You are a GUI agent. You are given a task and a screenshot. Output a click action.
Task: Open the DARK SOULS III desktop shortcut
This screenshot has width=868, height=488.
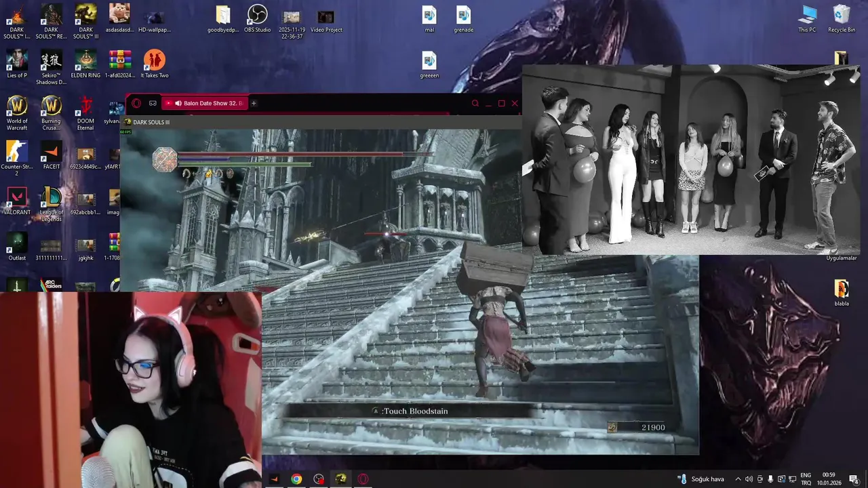pos(85,21)
